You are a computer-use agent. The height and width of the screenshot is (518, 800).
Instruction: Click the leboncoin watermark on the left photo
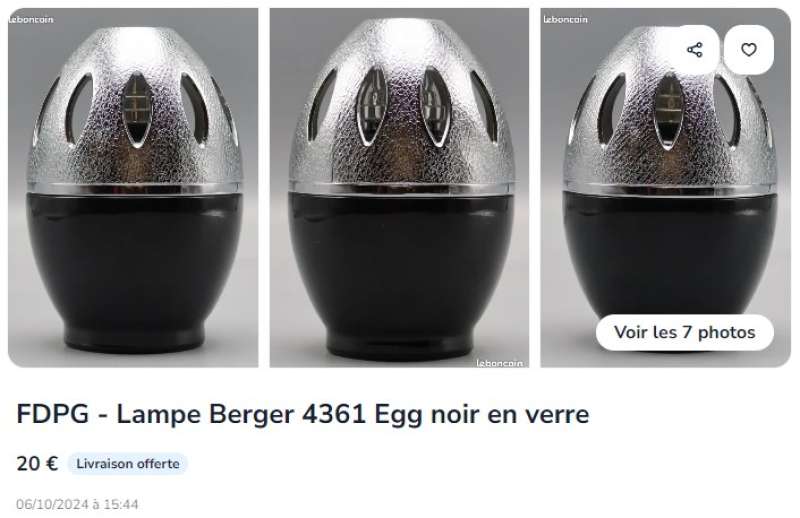(x=31, y=19)
